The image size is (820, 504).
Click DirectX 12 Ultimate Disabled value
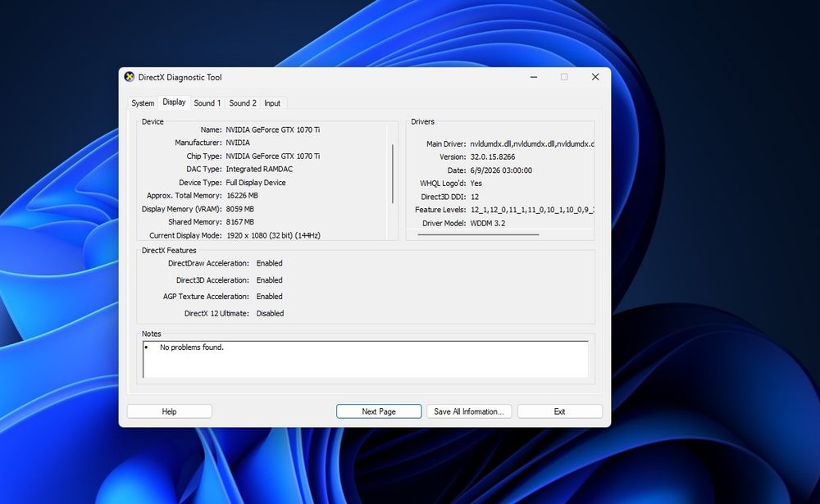pyautogui.click(x=270, y=314)
